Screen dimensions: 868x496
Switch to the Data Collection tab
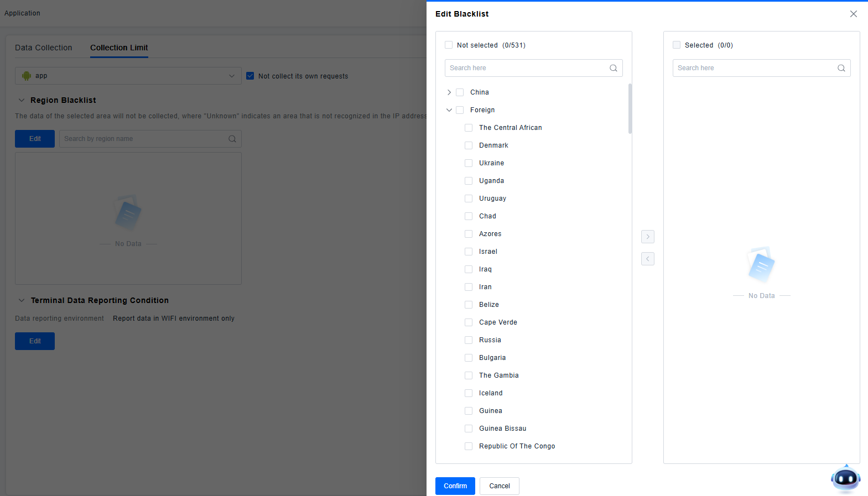tap(44, 48)
